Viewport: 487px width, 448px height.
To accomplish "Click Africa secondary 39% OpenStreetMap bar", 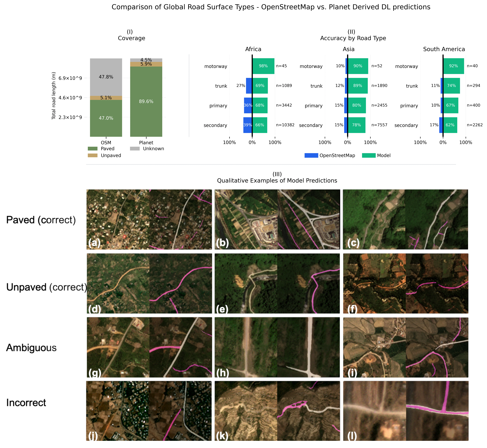I will pos(248,125).
